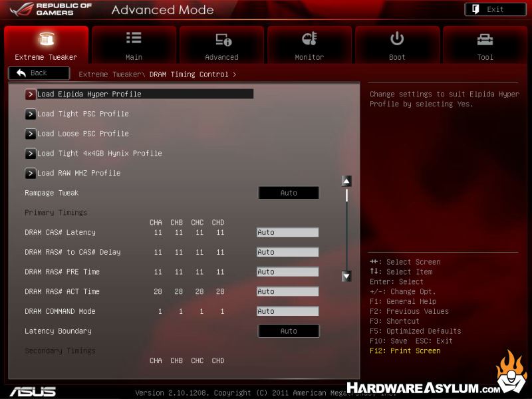Viewport: 532px width, 399px height.
Task: Click the Main tab list icon
Action: coord(134,39)
